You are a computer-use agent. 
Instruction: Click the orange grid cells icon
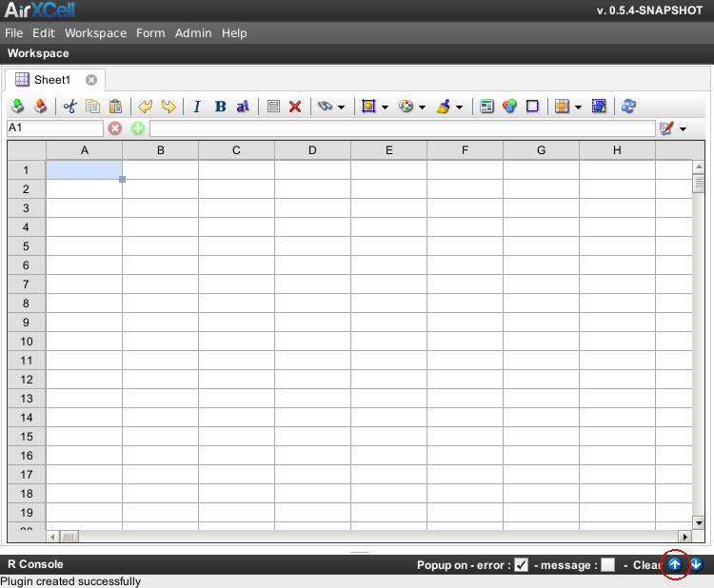[562, 107]
